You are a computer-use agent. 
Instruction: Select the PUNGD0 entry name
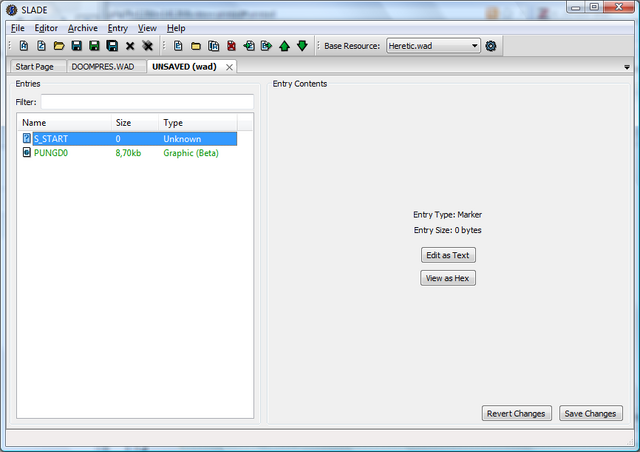(x=51, y=153)
